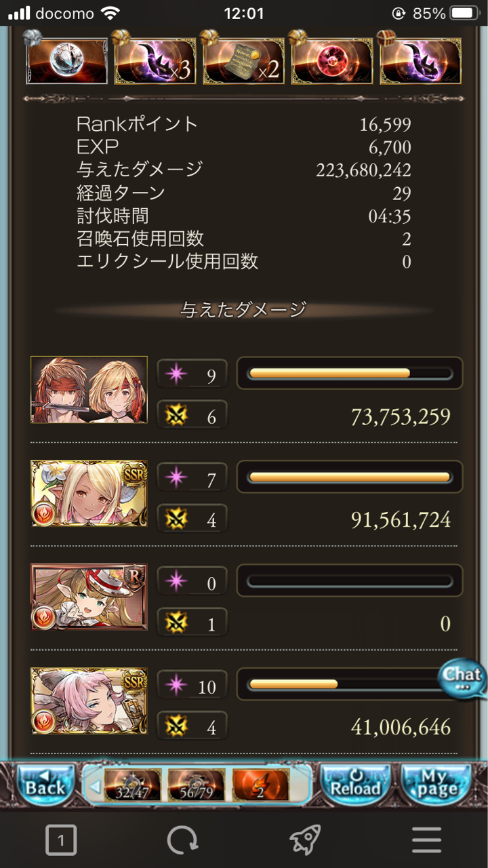The image size is (488, 868).
Task: Tap the red shortcut showing 2
Action: coord(260,786)
